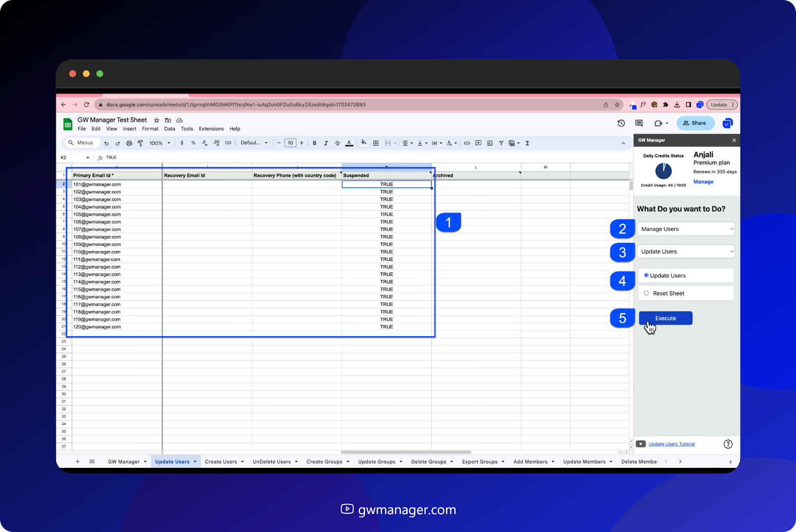Click the redo icon in the toolbar
The height and width of the screenshot is (532, 796).
118,143
